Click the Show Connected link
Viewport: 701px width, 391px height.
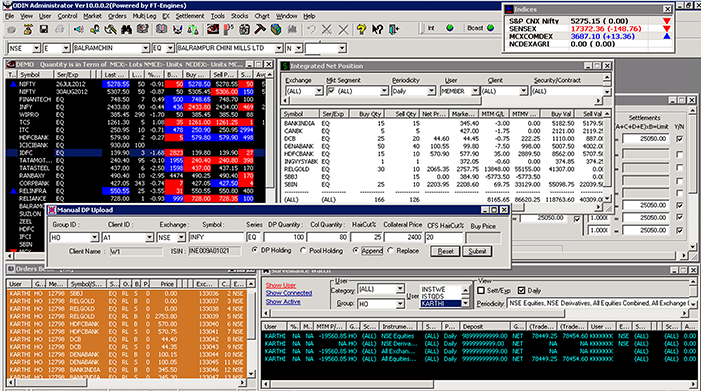(289, 293)
